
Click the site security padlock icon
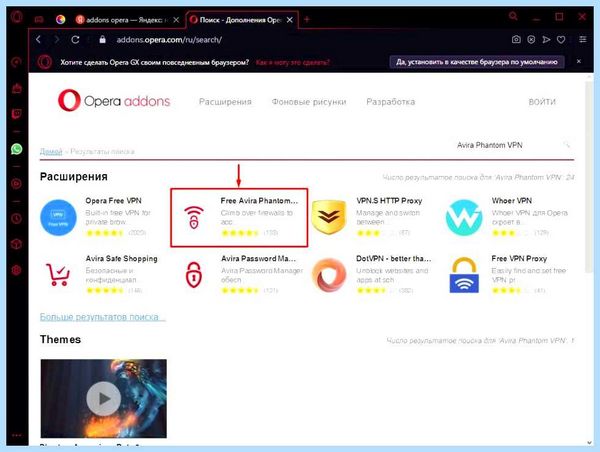coord(102,39)
